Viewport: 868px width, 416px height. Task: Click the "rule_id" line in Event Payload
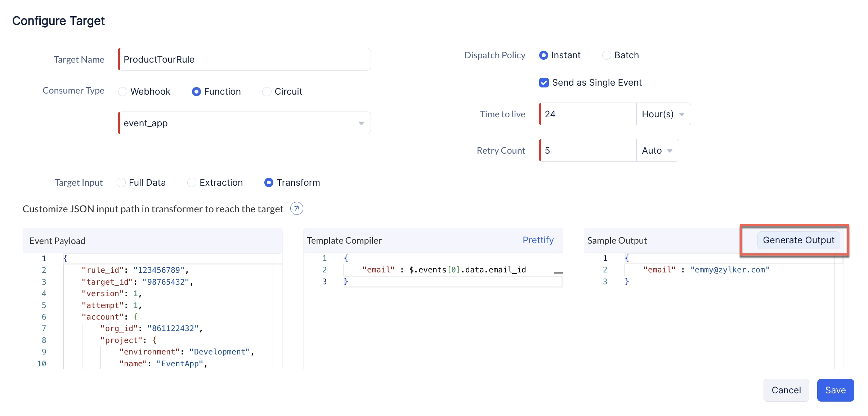[135, 270]
